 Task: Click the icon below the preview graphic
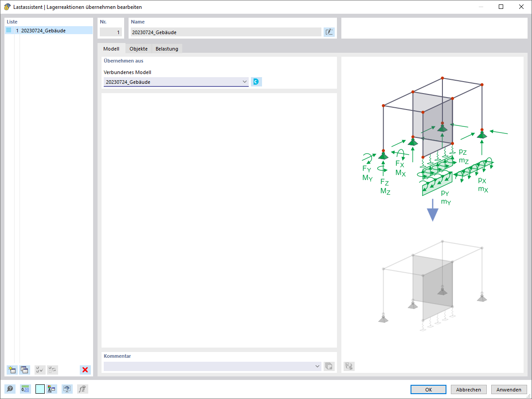click(349, 366)
